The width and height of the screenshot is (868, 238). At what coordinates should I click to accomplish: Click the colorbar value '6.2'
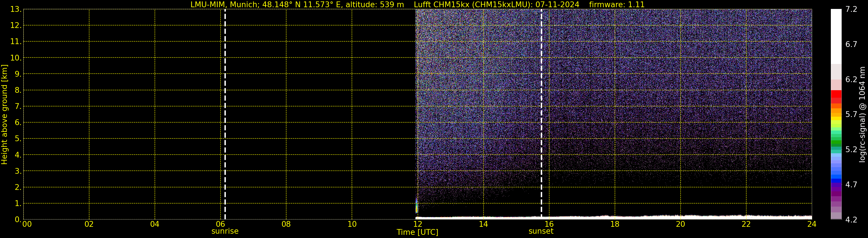click(851, 80)
